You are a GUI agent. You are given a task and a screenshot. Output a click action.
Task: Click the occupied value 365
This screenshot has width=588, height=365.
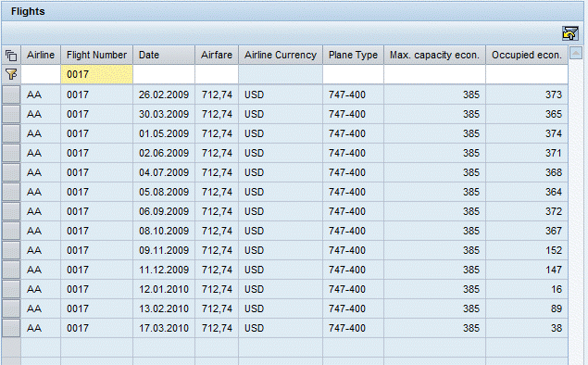(x=554, y=114)
